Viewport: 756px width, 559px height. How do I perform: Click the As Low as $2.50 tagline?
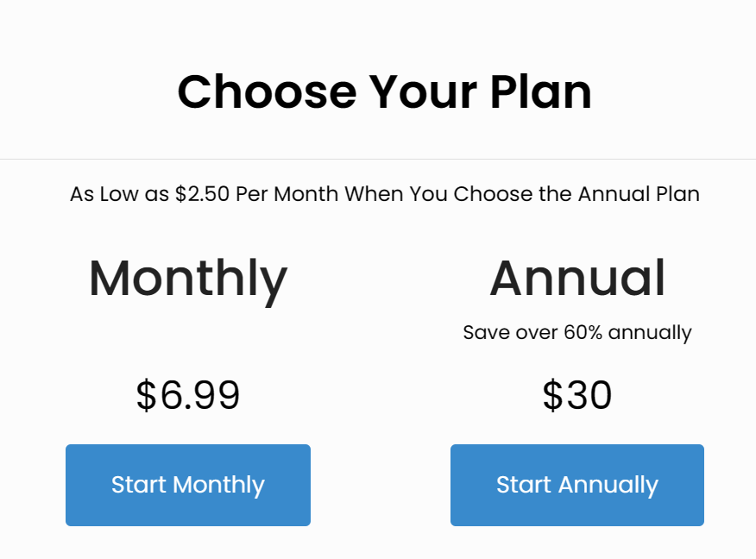click(x=385, y=194)
